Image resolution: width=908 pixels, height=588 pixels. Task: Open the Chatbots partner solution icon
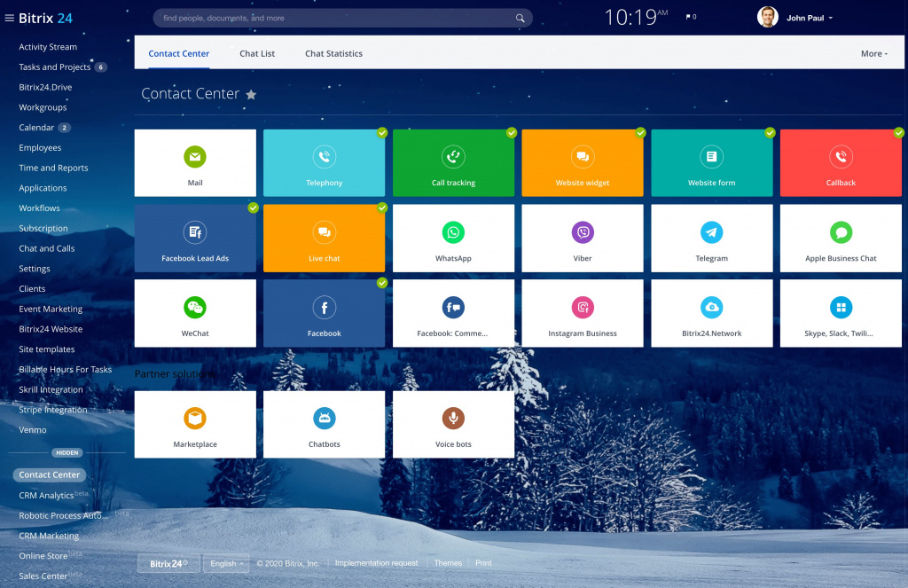[324, 419]
